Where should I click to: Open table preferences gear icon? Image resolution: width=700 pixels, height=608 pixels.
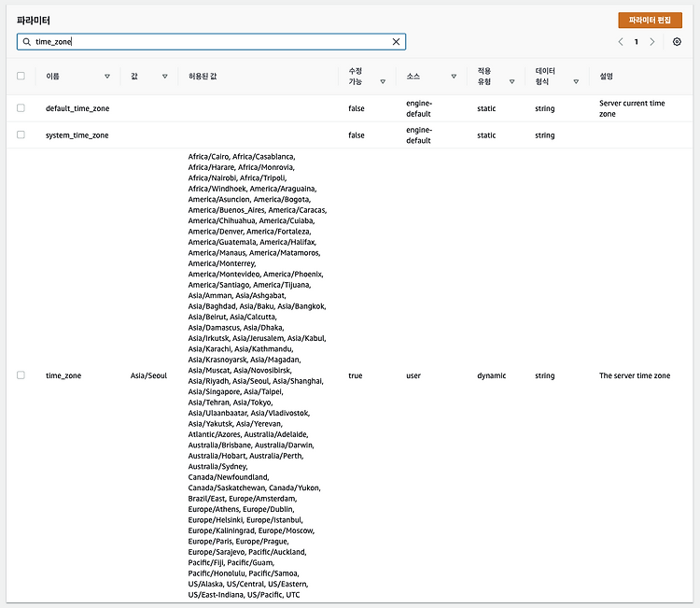tap(677, 41)
